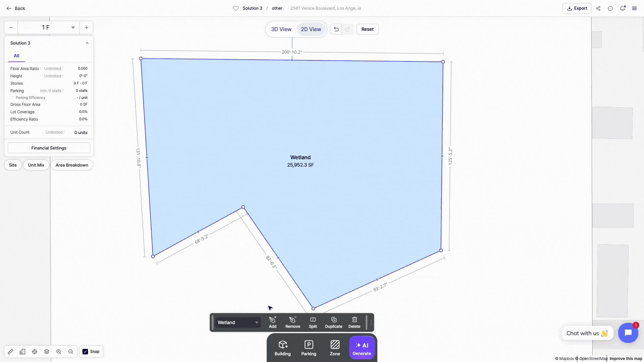Select the All tab
This screenshot has width=644, height=362.
point(16,56)
